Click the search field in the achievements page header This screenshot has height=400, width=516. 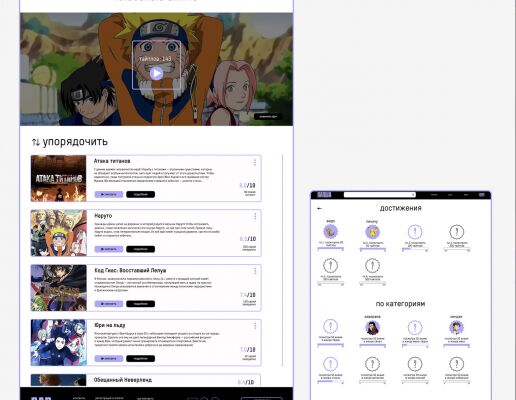click(x=380, y=195)
